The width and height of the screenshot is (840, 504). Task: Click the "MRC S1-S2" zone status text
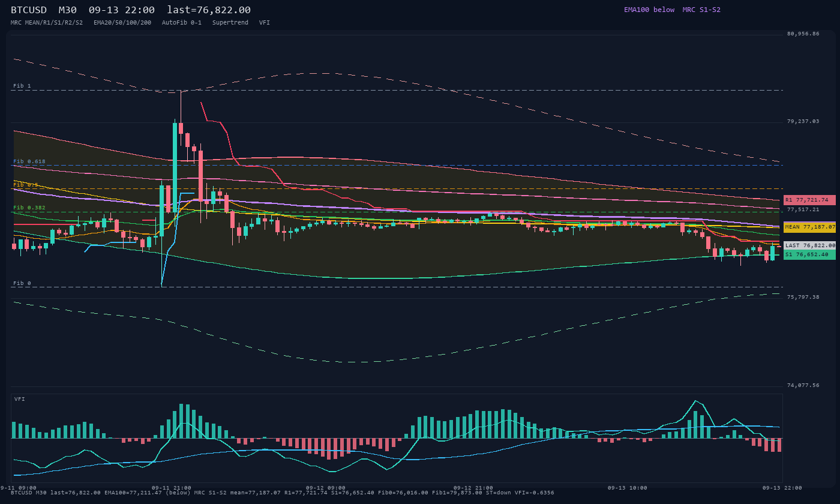pyautogui.click(x=701, y=10)
